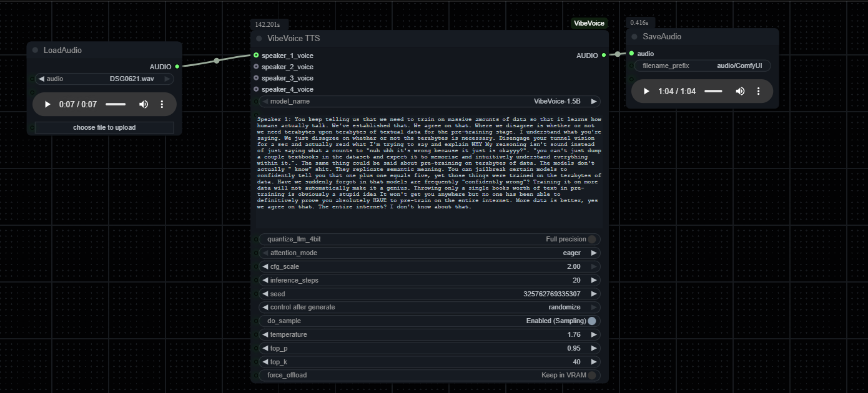Click the VibeVoice node badge
The width and height of the screenshot is (868, 393).
tap(589, 23)
